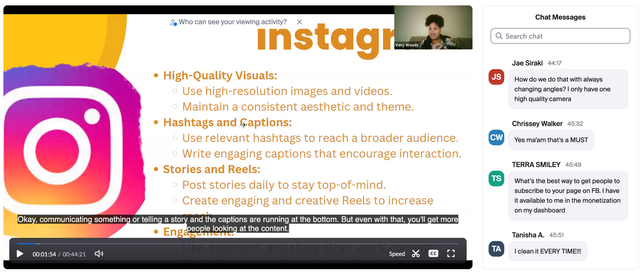Click TS avatar for Terra Smiley

click(496, 178)
